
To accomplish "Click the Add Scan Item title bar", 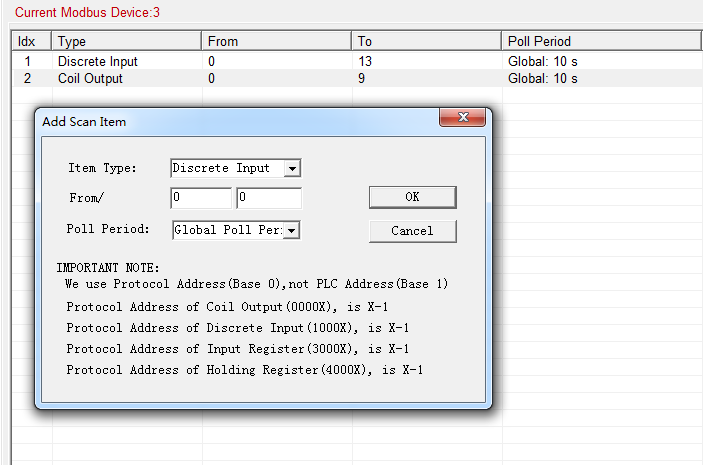I will [x=230, y=121].
